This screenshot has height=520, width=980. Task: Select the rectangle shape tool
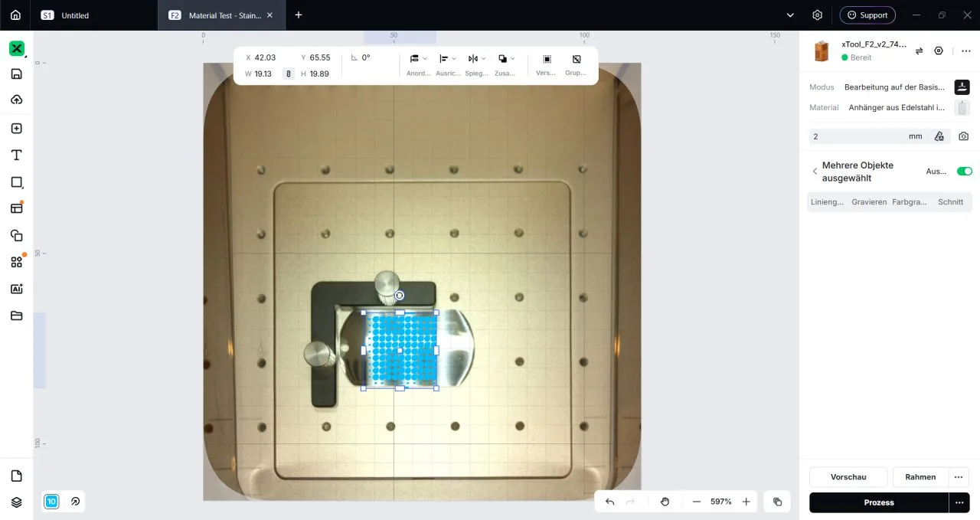click(17, 182)
